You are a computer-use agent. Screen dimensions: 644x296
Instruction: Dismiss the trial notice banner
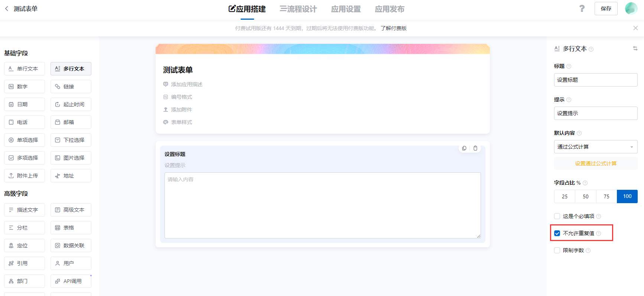(635, 28)
